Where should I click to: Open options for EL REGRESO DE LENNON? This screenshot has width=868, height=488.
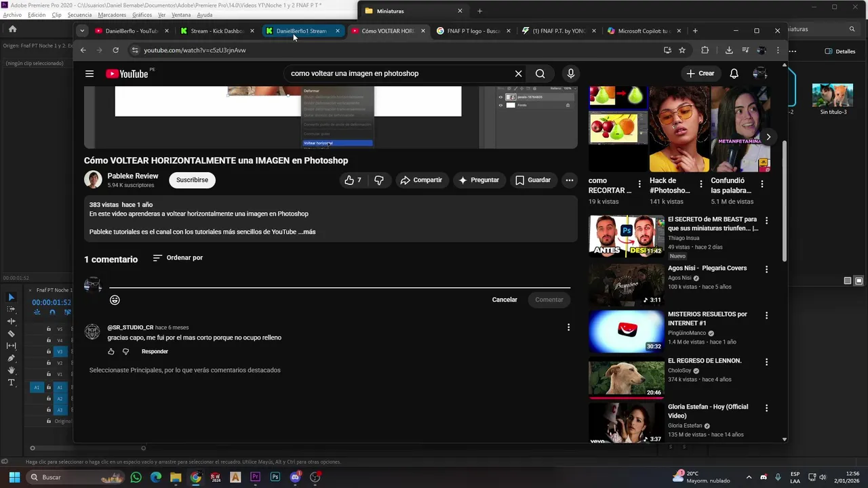pos(767,362)
